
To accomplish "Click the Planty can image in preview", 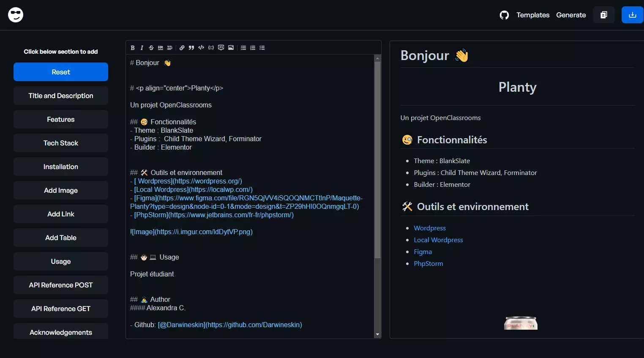I will click(x=521, y=323).
